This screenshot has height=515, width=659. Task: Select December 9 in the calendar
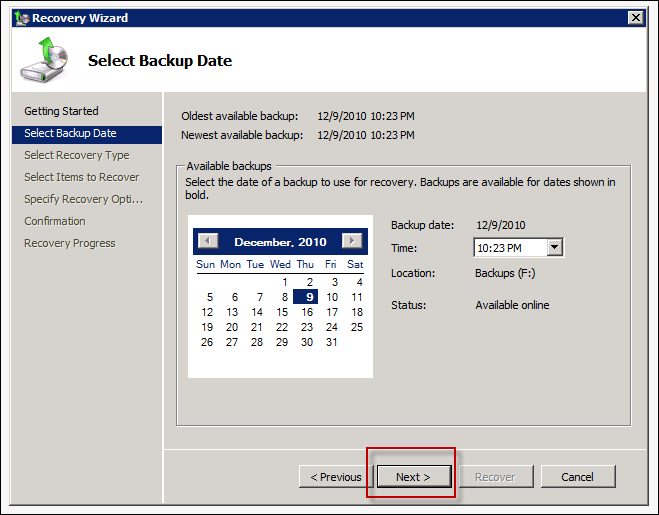coord(306,297)
